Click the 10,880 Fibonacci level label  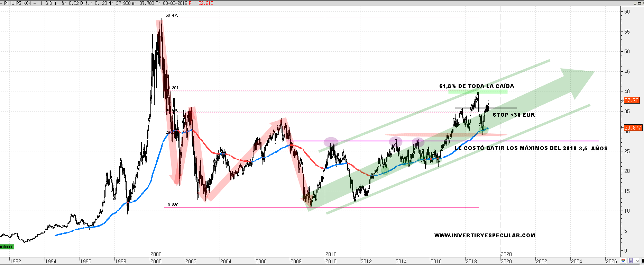[172, 205]
